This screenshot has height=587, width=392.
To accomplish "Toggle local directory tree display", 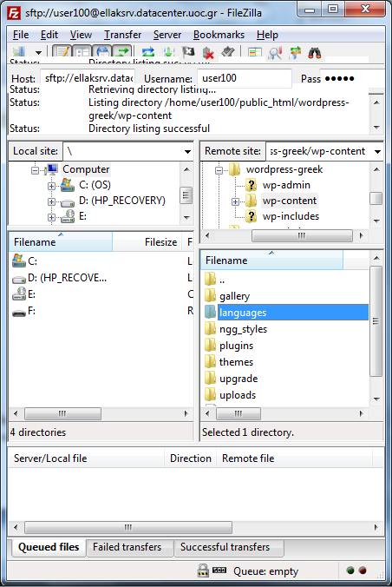I will [x=82, y=52].
